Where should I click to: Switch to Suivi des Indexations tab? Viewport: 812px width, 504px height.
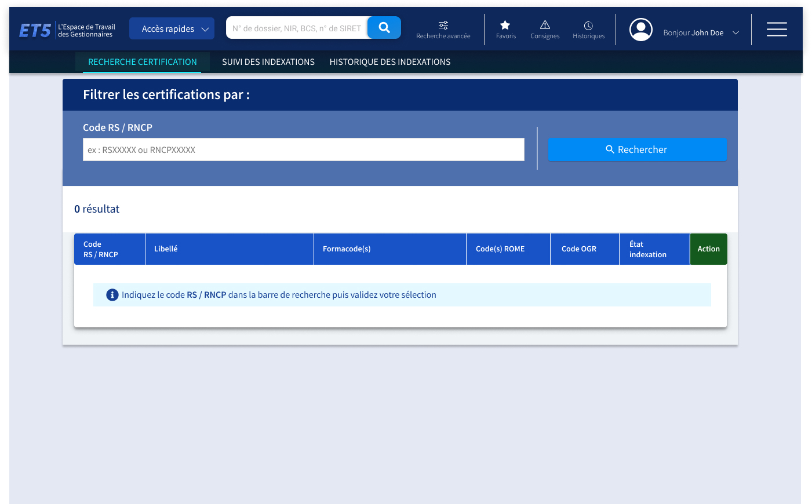pos(268,62)
